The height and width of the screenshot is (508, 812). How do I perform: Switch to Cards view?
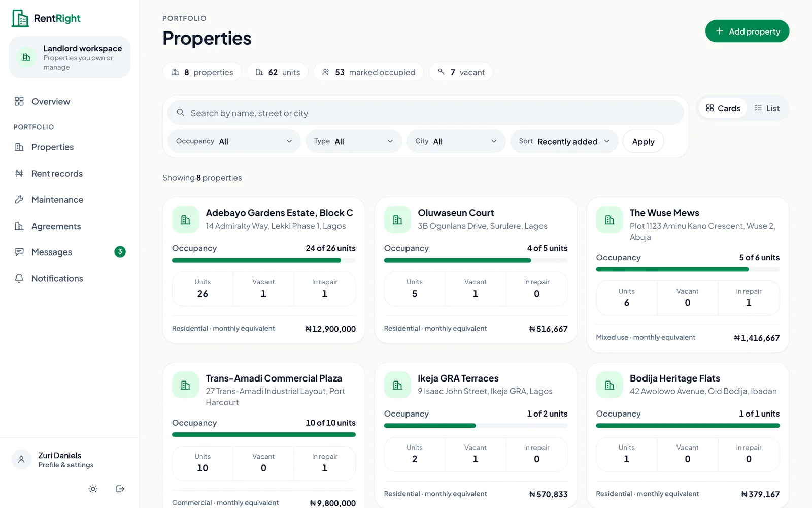723,108
